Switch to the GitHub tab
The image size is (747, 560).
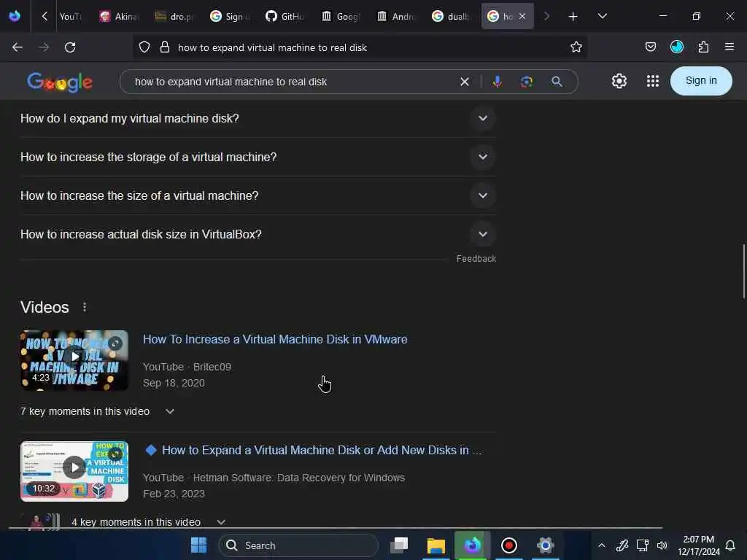point(285,16)
